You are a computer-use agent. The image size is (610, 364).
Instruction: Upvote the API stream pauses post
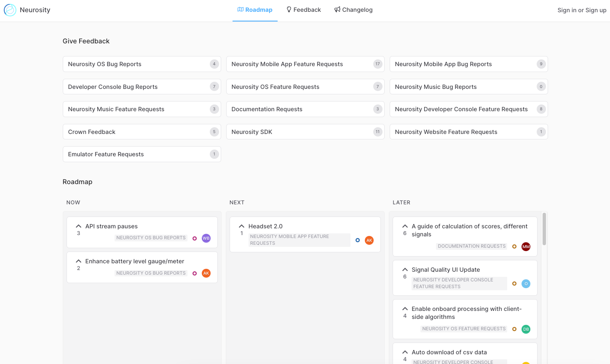point(78,229)
